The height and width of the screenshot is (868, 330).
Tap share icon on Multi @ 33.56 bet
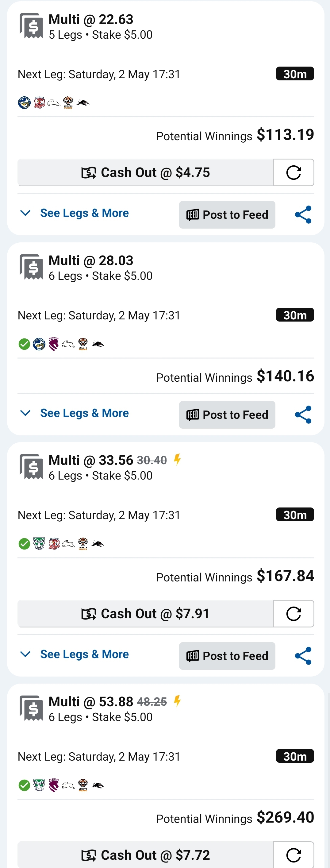pyautogui.click(x=303, y=656)
